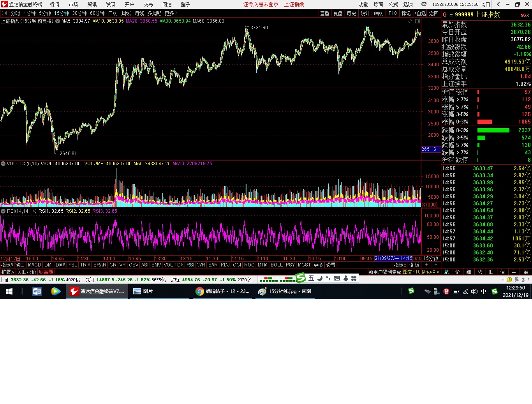Viewport: 532px width, 404px height.
Task: Open Word from the taskbar
Action: [x=37, y=291]
